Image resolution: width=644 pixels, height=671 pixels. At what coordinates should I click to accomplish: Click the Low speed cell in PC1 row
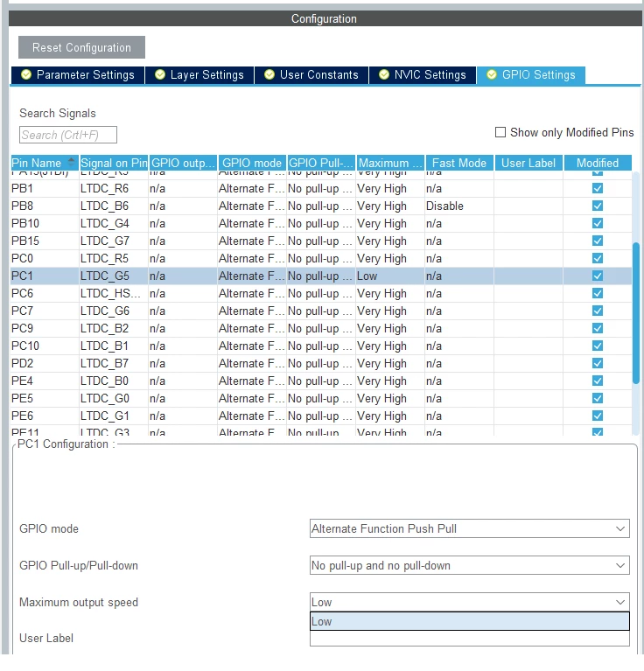tap(390, 276)
